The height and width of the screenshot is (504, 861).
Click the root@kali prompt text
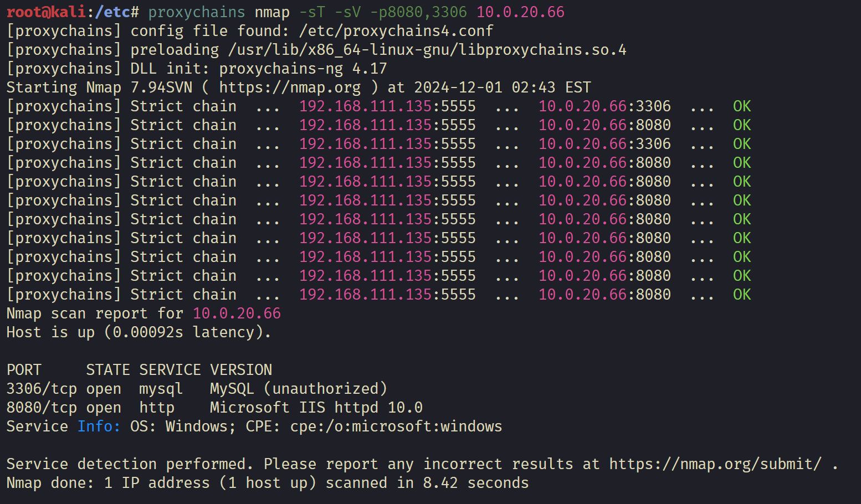pos(46,12)
